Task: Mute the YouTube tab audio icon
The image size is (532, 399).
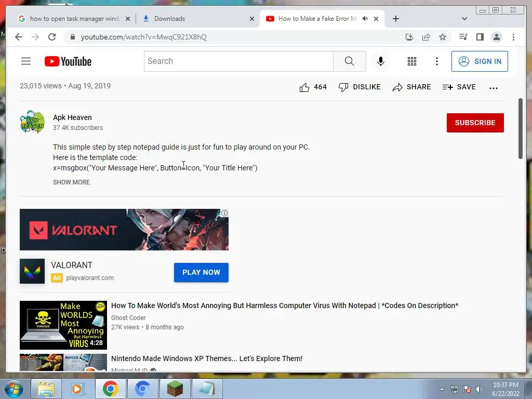Action: click(365, 19)
